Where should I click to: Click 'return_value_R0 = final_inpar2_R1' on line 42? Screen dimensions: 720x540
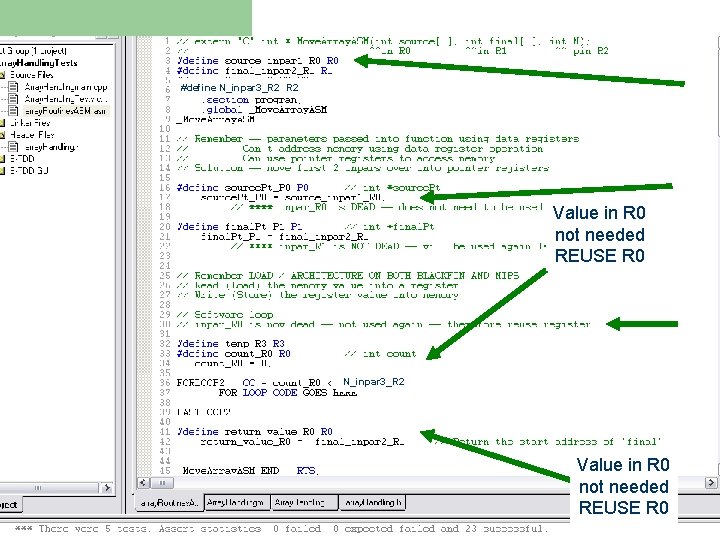[302, 442]
